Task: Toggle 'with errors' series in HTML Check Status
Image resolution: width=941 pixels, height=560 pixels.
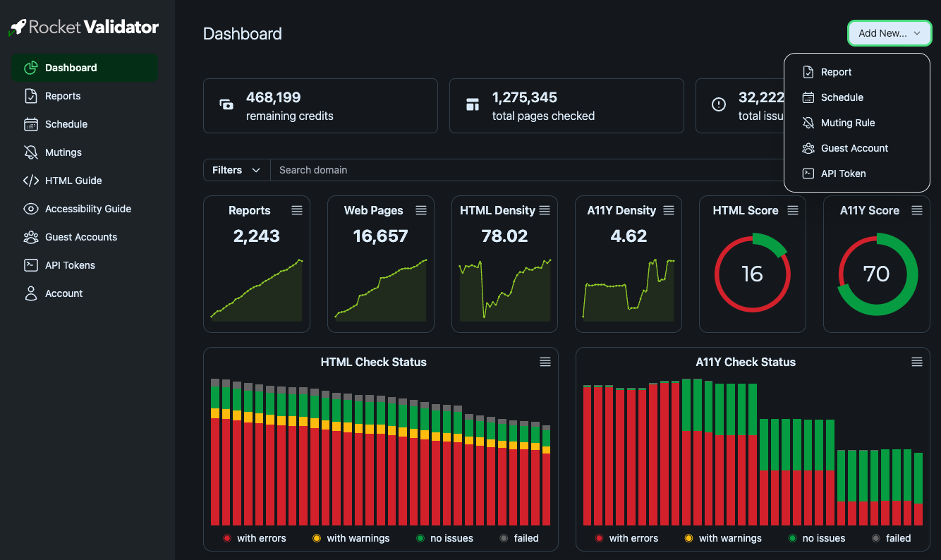Action: pyautogui.click(x=254, y=538)
